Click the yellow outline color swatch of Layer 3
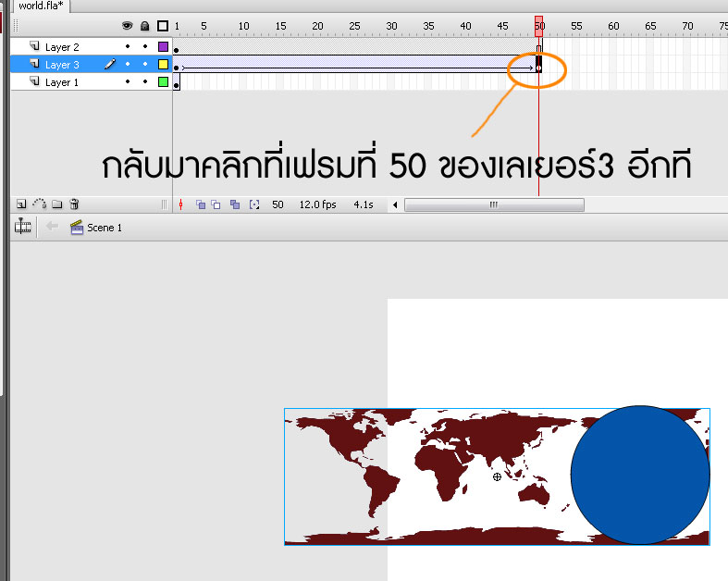The image size is (728, 581). point(163,64)
